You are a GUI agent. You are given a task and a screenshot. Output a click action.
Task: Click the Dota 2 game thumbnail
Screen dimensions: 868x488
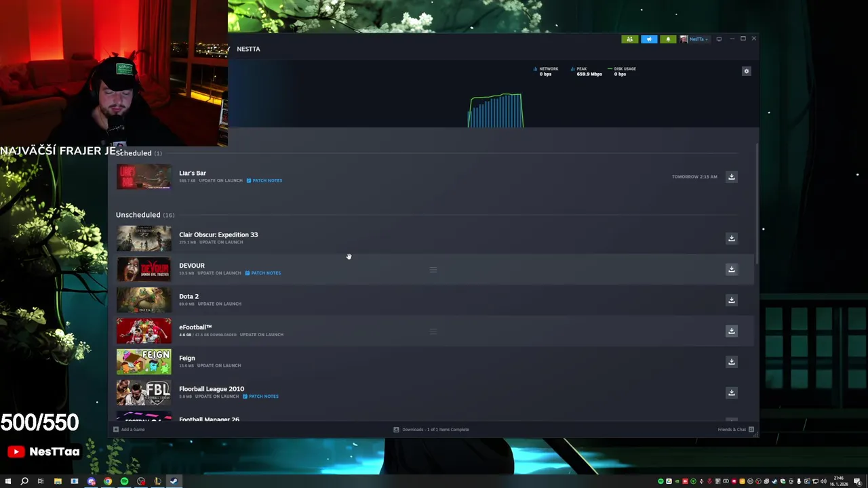click(144, 300)
